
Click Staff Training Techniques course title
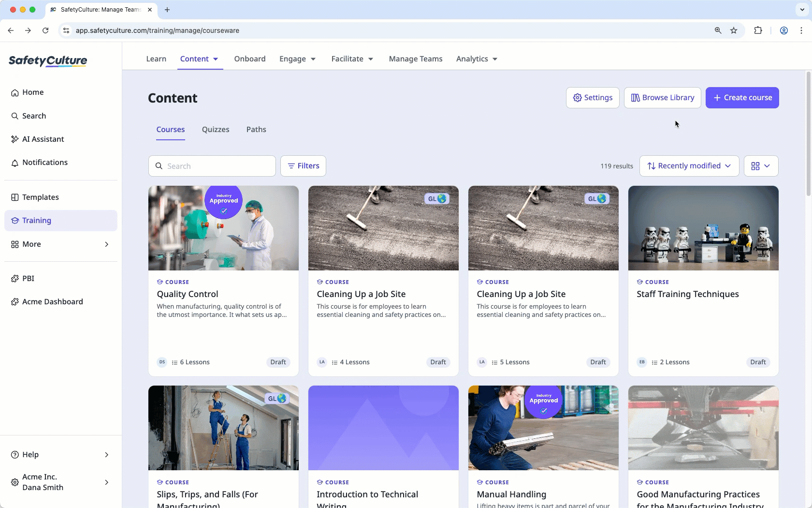point(688,294)
